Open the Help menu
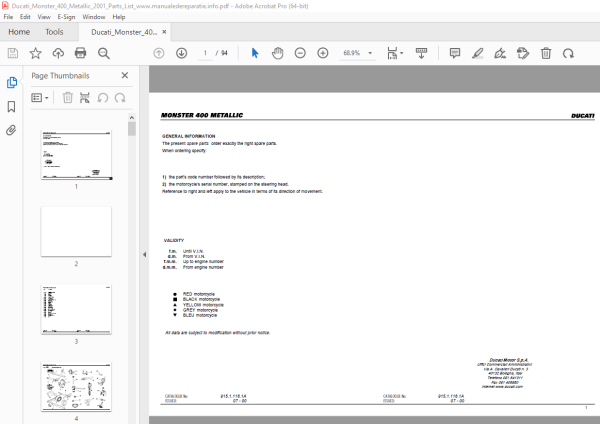Image resolution: width=600 pixels, height=424 pixels. pos(119,17)
